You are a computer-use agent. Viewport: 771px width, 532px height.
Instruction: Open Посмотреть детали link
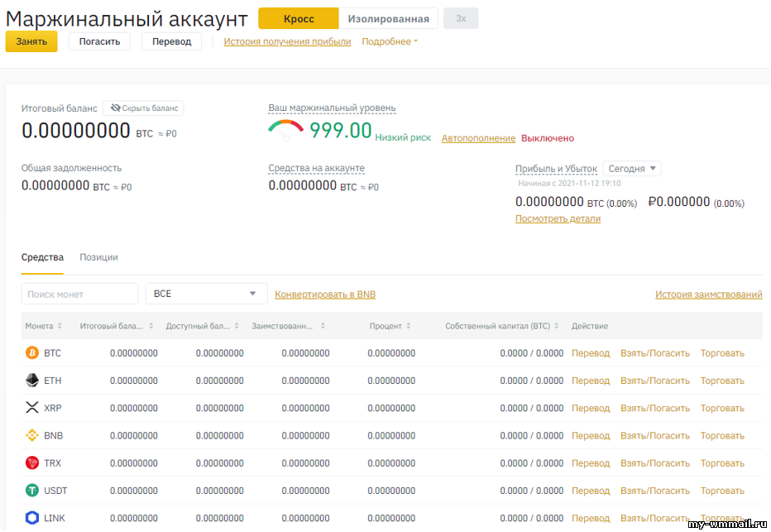[558, 218]
